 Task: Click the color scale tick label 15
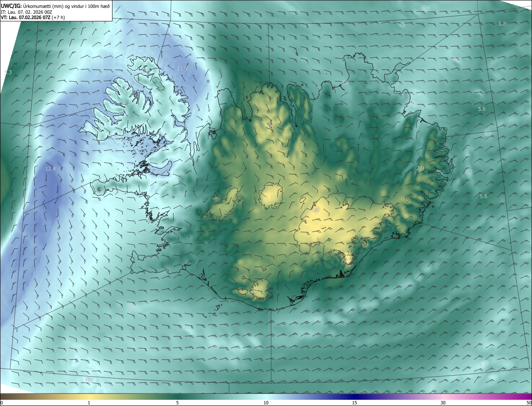click(x=355, y=403)
